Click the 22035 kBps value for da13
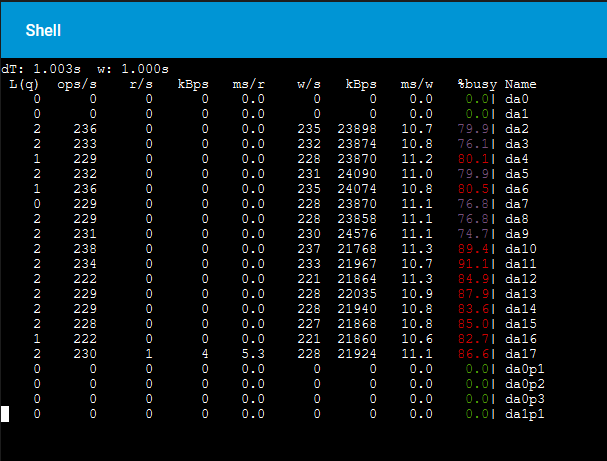 point(357,294)
